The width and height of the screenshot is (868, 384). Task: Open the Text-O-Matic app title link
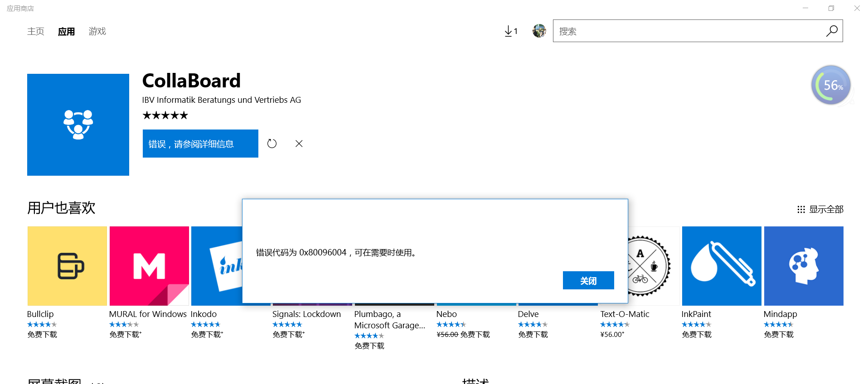click(x=625, y=314)
